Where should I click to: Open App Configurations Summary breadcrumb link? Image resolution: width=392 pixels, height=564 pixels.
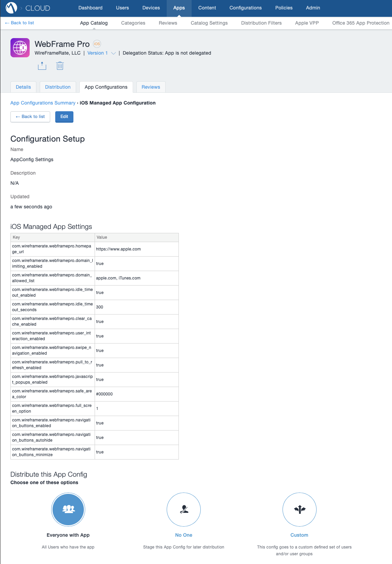point(43,103)
